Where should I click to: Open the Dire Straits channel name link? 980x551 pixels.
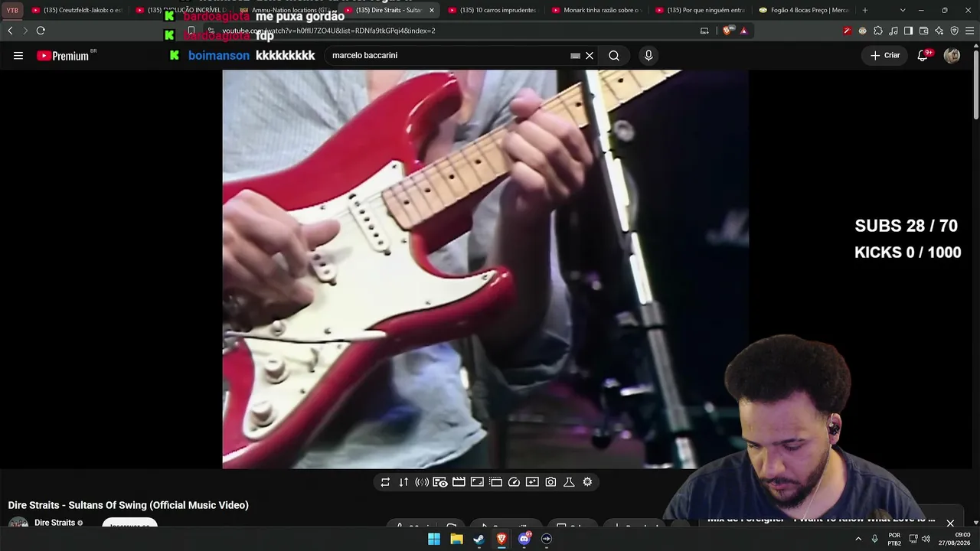click(54, 523)
